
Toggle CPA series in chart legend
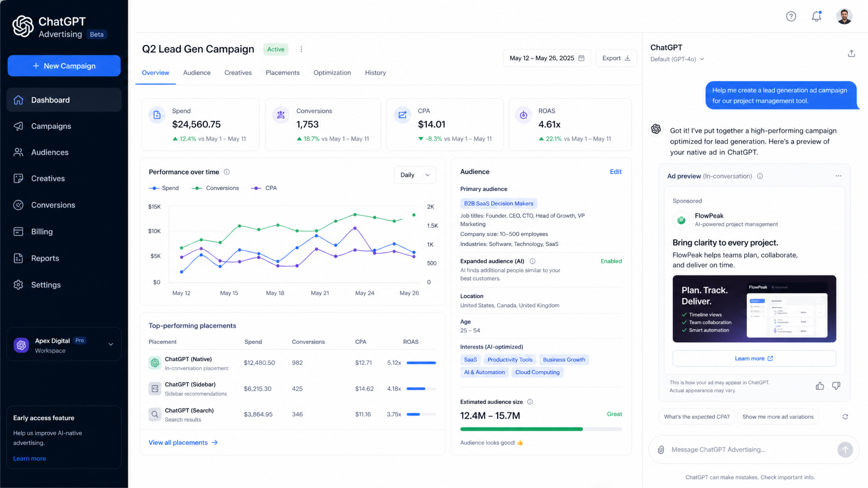(x=264, y=188)
